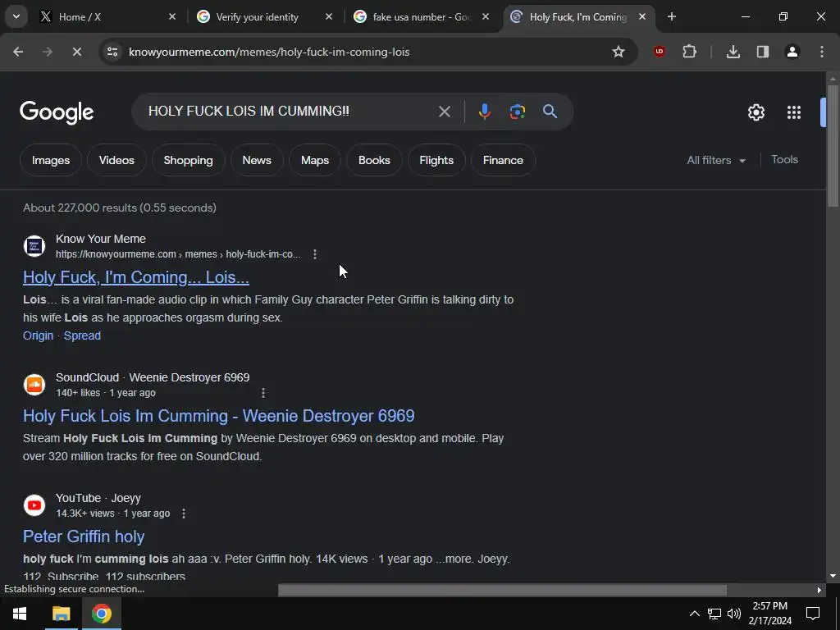This screenshot has height=630, width=840.
Task: Open a new tab with plus button
Action: (x=671, y=17)
